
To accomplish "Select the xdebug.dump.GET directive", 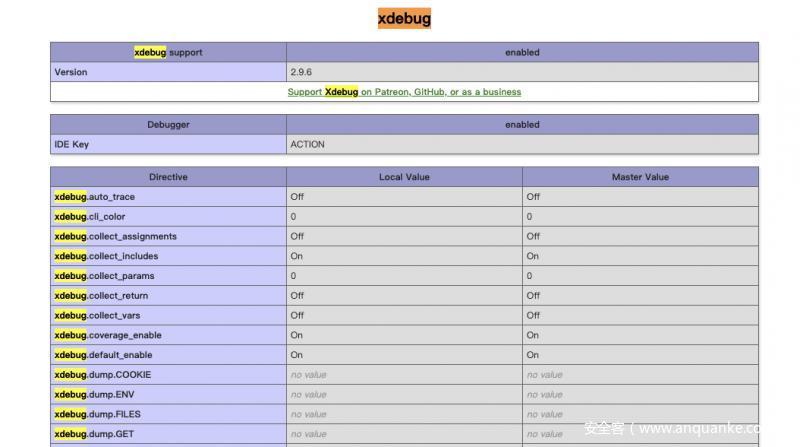I will [168, 434].
